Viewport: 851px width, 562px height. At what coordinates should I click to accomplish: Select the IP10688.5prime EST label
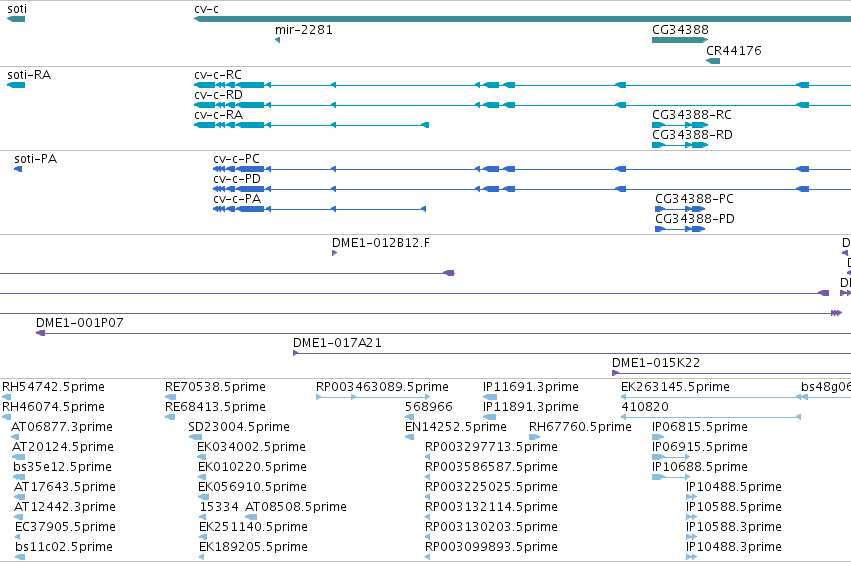[700, 468]
